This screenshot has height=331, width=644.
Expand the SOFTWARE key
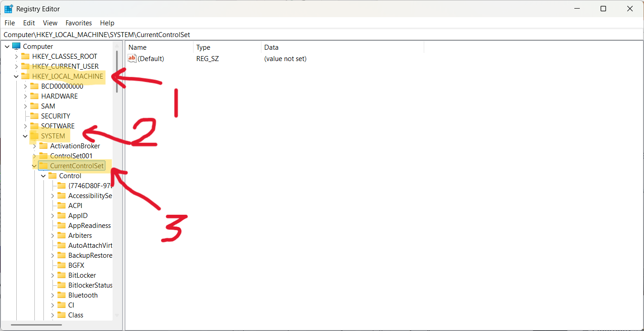tap(25, 126)
